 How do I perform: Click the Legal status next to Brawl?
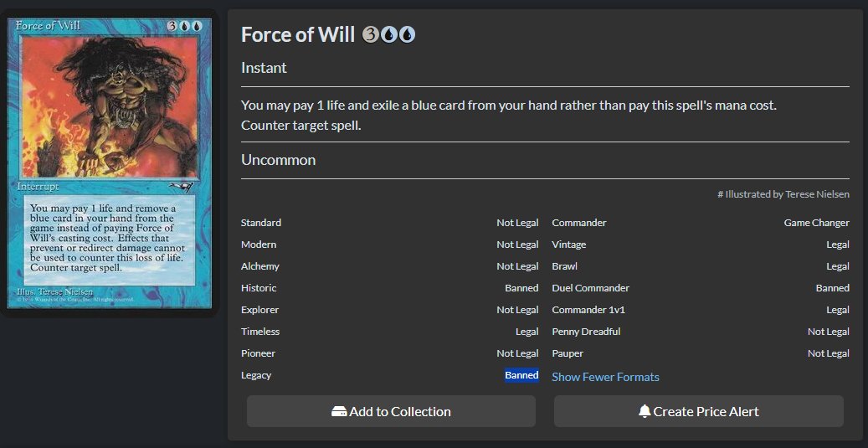click(x=838, y=266)
